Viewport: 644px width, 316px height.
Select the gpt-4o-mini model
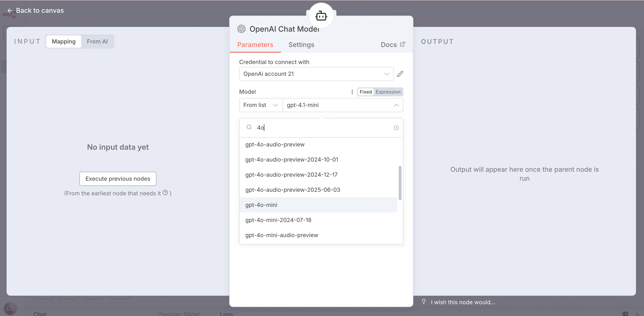tap(318, 205)
